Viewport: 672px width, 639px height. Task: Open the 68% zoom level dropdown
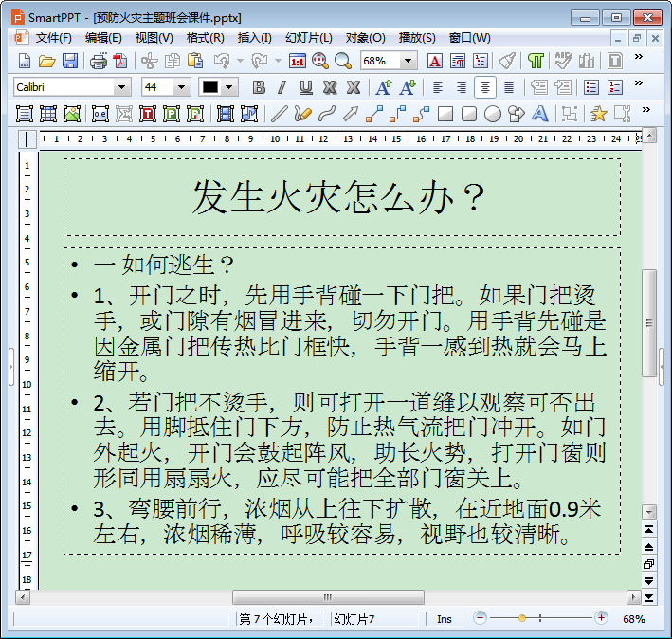pyautogui.click(x=409, y=61)
